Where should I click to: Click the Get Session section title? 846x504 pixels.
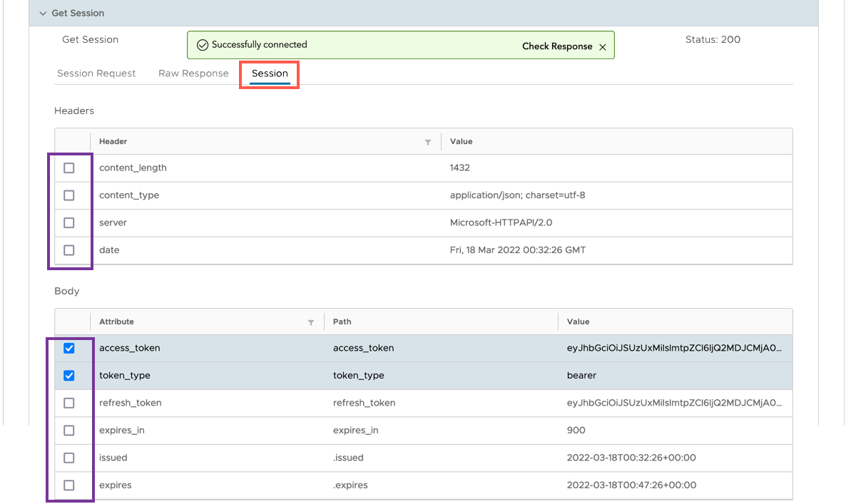pos(78,13)
